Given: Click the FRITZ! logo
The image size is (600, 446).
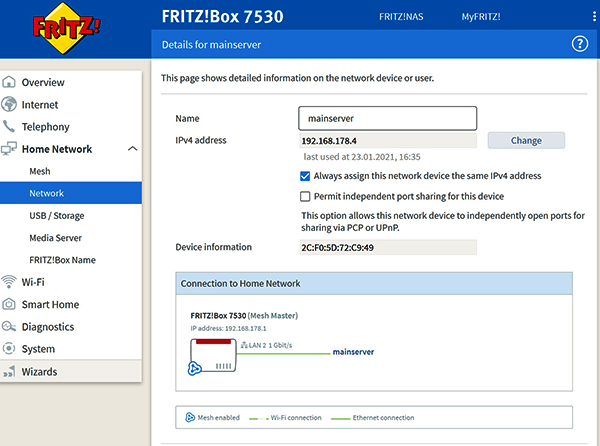Looking at the screenshot, I should (66, 28).
